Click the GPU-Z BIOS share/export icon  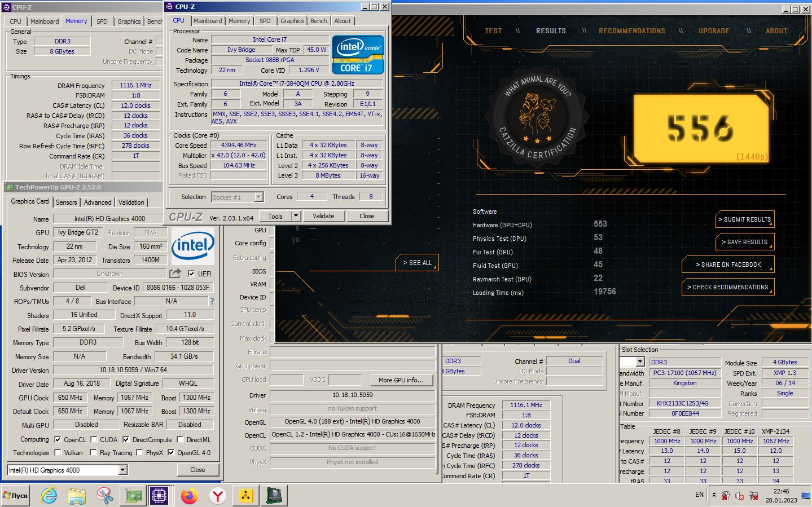[175, 274]
